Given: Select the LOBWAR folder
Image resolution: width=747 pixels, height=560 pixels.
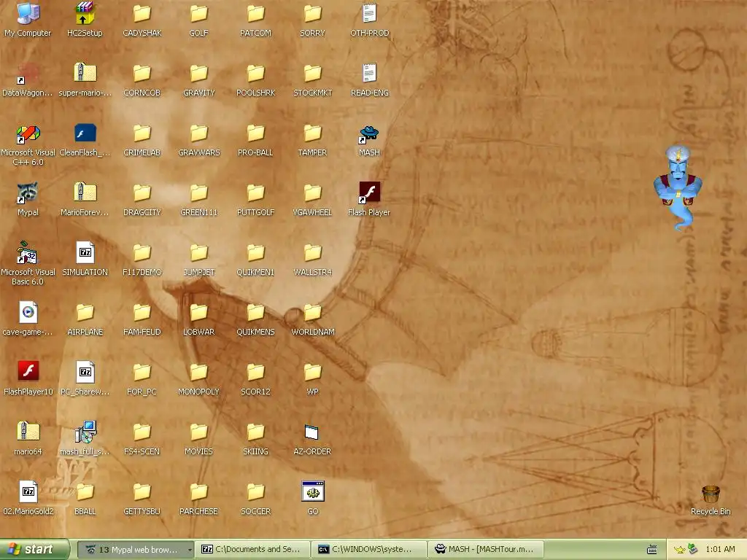Looking at the screenshot, I should pos(198,312).
